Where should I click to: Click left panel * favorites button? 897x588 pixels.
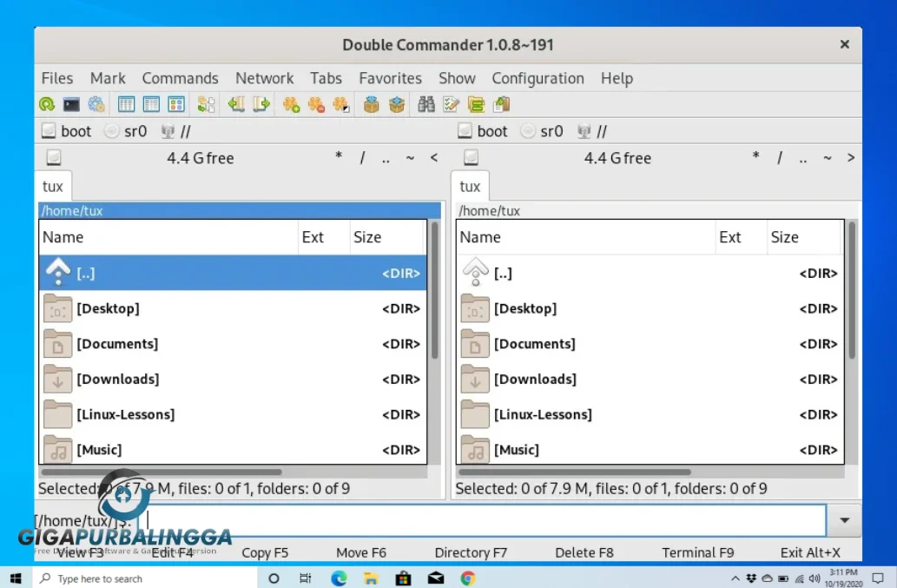pyautogui.click(x=339, y=156)
